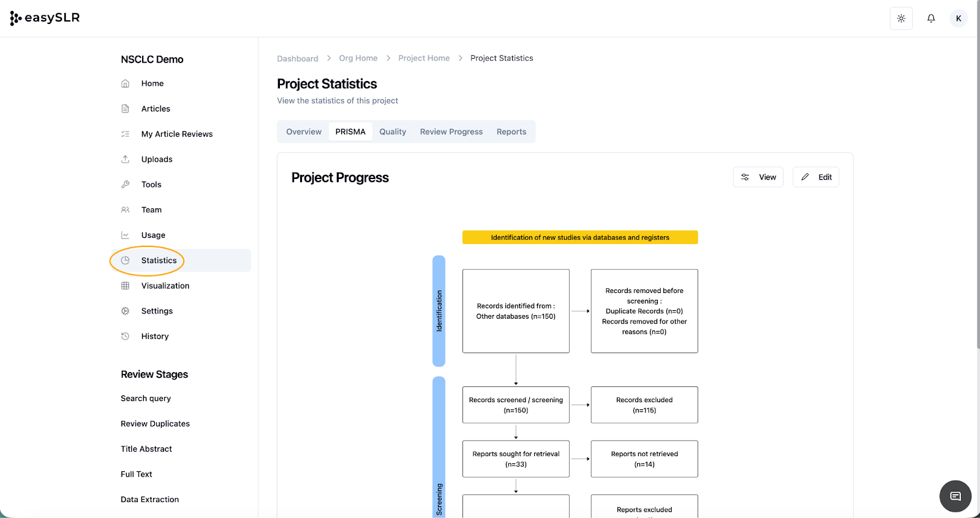
Task: Click the Articles document icon
Action: [126, 109]
